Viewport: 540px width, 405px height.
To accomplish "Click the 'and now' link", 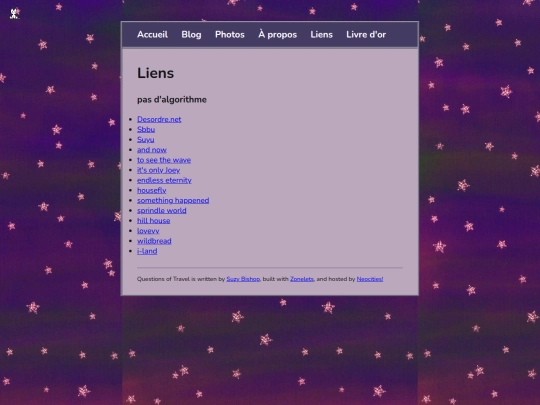I will pos(152,150).
